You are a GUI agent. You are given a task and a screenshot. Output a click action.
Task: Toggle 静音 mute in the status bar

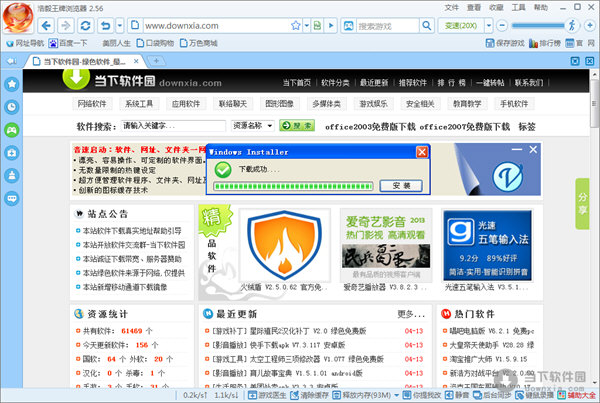pos(457,395)
